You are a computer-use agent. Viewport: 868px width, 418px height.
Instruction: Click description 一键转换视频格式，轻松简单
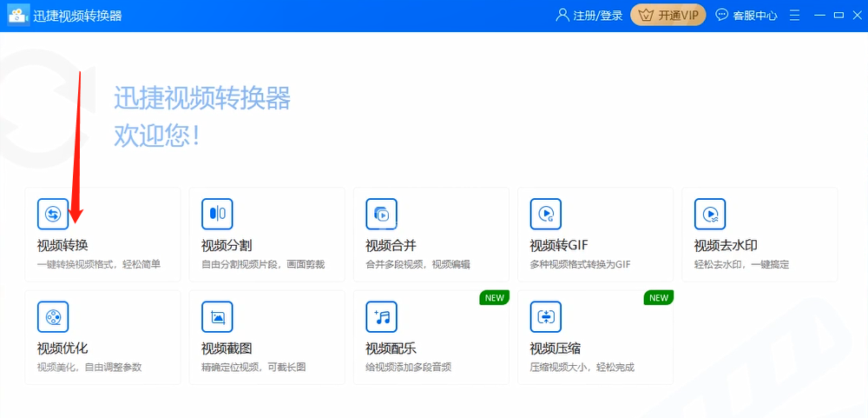[99, 264]
